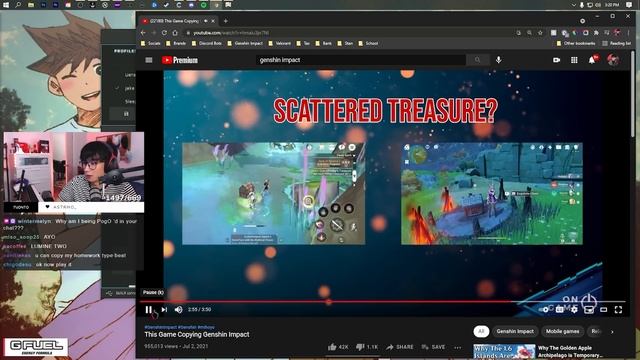The width and height of the screenshot is (640, 360).
Task: Enable theater mode view
Action: pyautogui.click(x=604, y=310)
